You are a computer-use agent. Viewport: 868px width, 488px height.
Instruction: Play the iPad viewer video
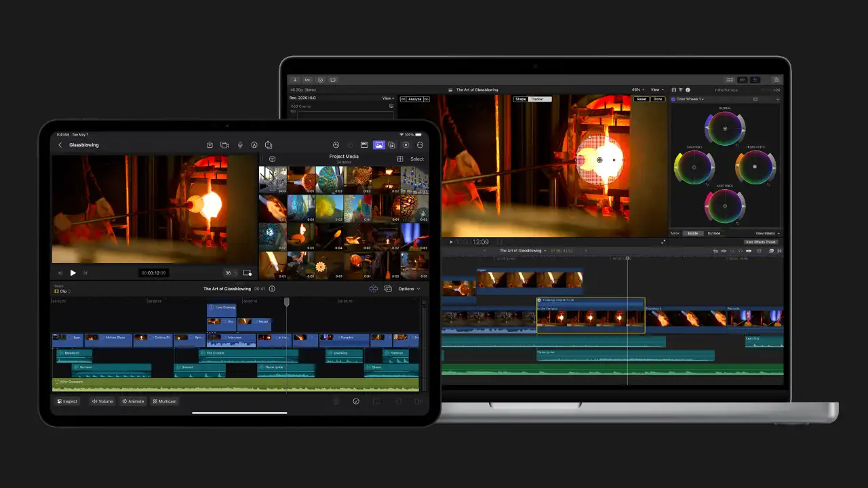click(73, 272)
